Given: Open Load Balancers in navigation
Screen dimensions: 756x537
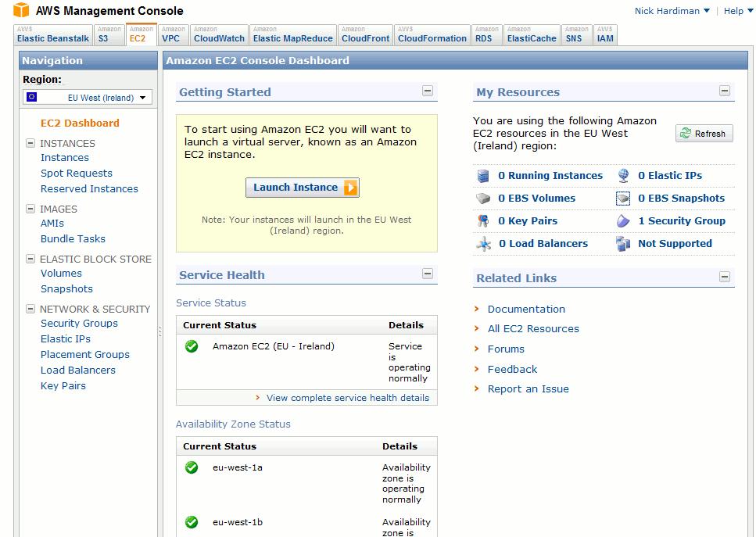Looking at the screenshot, I should point(78,371).
